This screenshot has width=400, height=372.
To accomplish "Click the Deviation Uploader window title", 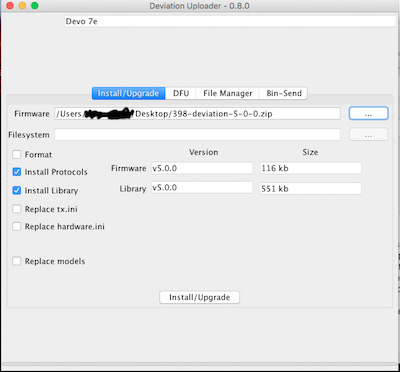I will (x=200, y=6).
